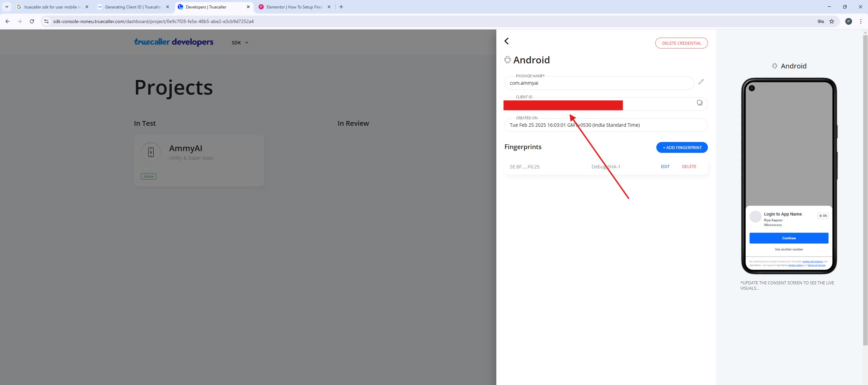Click the back arrow in credential panel
This screenshot has width=868, height=385.
(506, 41)
